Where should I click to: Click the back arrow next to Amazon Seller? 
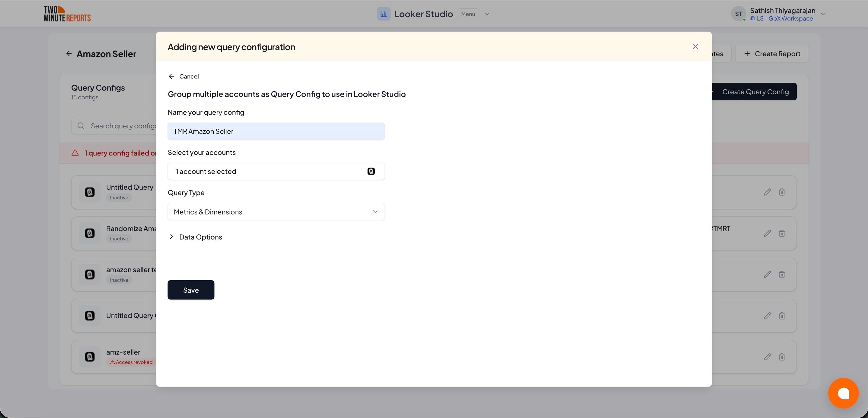pyautogui.click(x=69, y=53)
